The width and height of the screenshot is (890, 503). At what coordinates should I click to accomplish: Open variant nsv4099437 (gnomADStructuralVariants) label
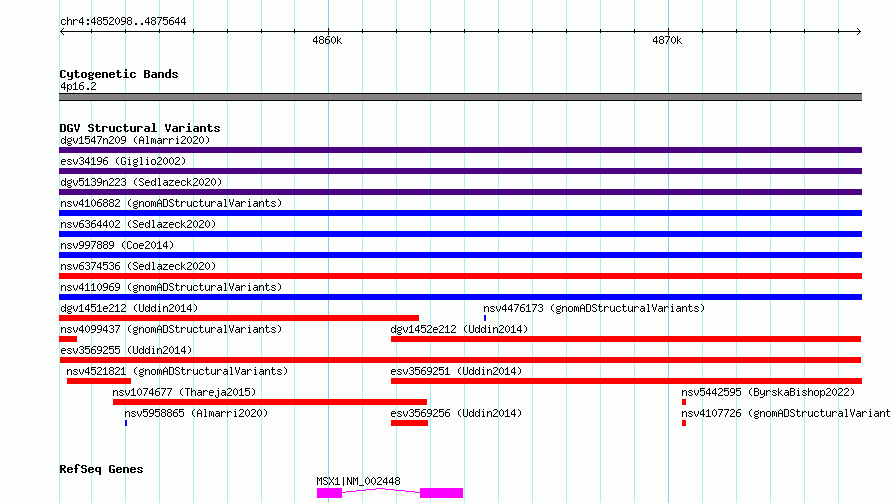point(171,329)
